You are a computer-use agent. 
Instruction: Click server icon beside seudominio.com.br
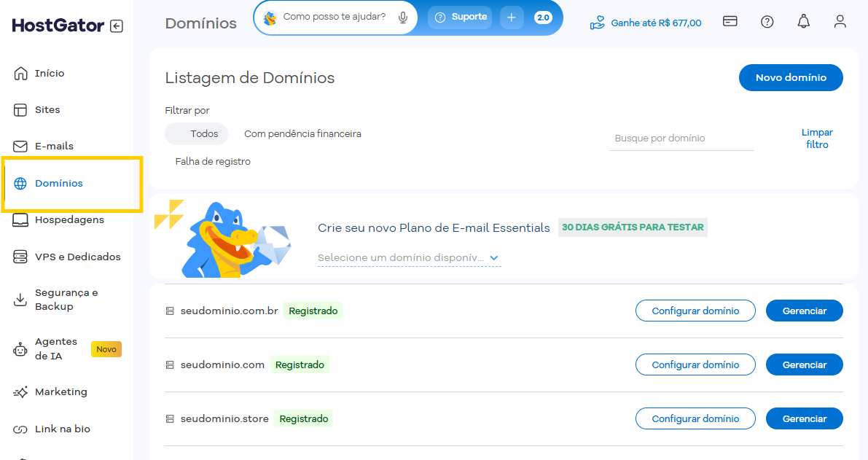[x=170, y=311]
